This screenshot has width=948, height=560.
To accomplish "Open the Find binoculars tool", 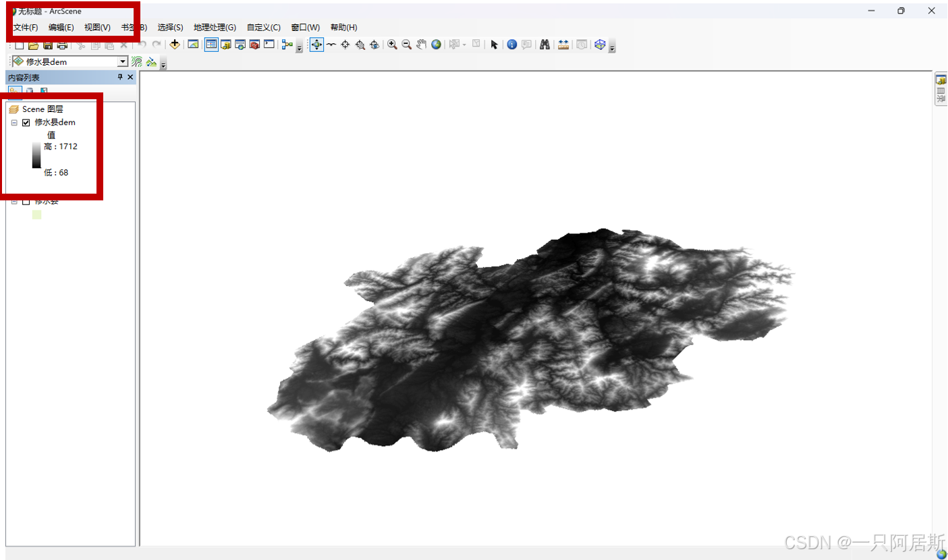I will [x=545, y=45].
